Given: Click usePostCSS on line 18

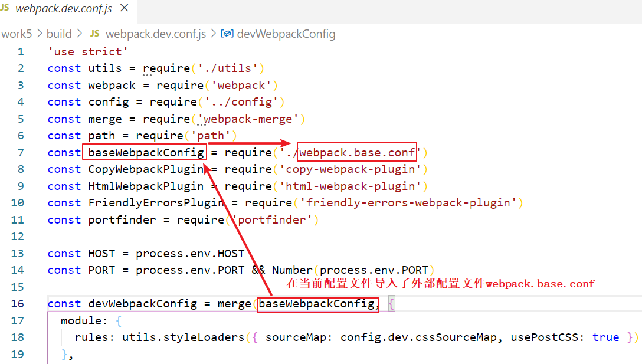Looking at the screenshot, I should (545, 337).
